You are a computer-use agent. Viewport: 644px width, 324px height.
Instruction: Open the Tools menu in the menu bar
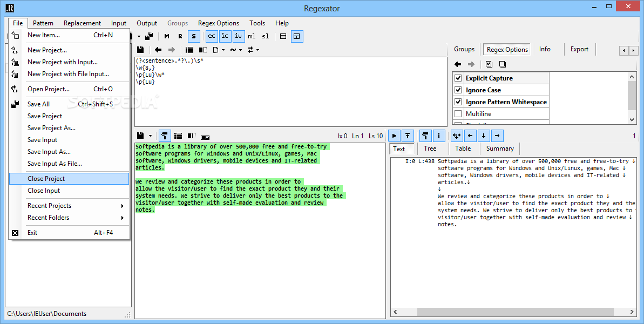click(257, 23)
